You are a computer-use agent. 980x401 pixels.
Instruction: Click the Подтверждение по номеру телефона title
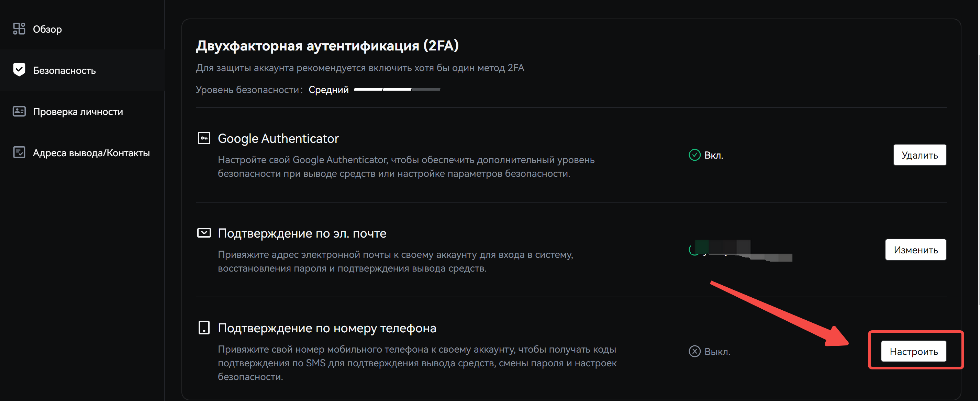tap(327, 328)
